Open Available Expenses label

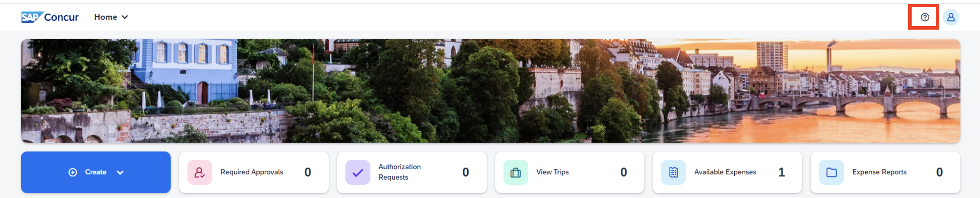pos(725,172)
